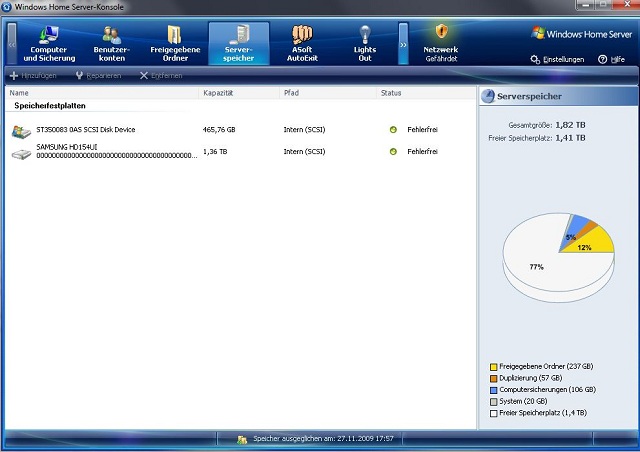Click the Windows Home Server logo
The image size is (640, 452).
[582, 34]
